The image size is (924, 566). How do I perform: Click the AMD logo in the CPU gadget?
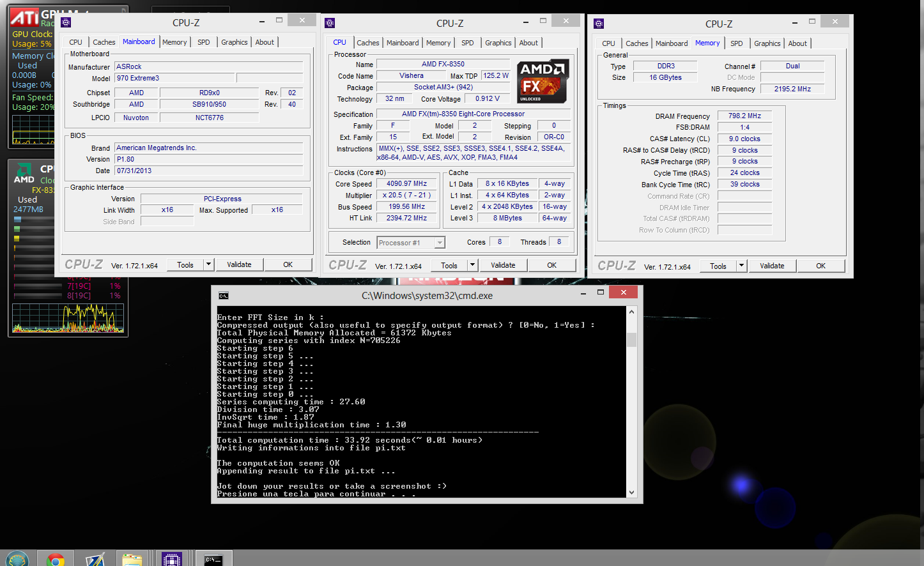point(24,173)
